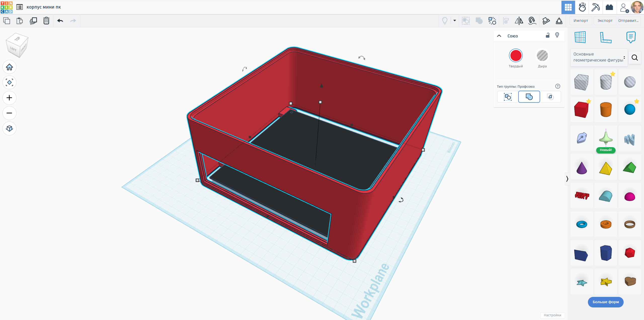Viewport: 644px width, 320px height.
Task: Toggle visibility bulb in Союз panel
Action: pos(557,35)
